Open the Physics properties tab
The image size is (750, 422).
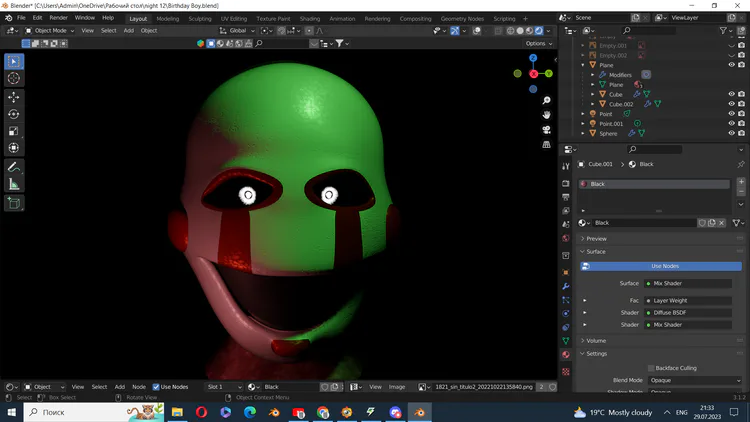click(x=566, y=314)
